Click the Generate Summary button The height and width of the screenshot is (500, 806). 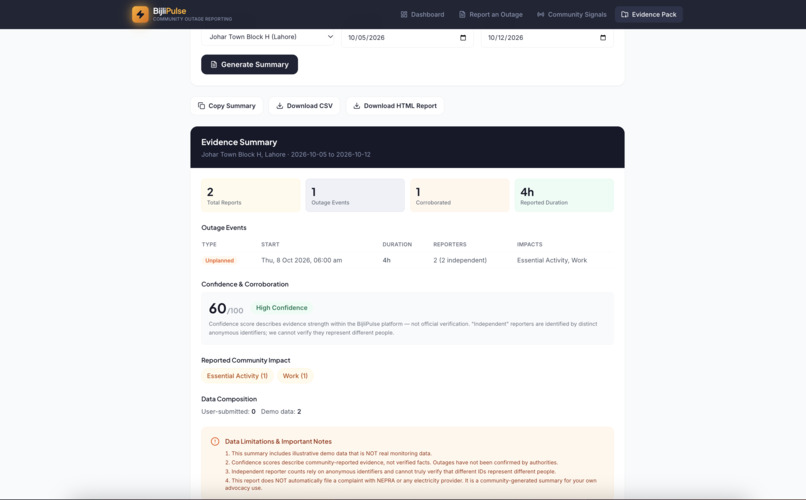click(249, 64)
